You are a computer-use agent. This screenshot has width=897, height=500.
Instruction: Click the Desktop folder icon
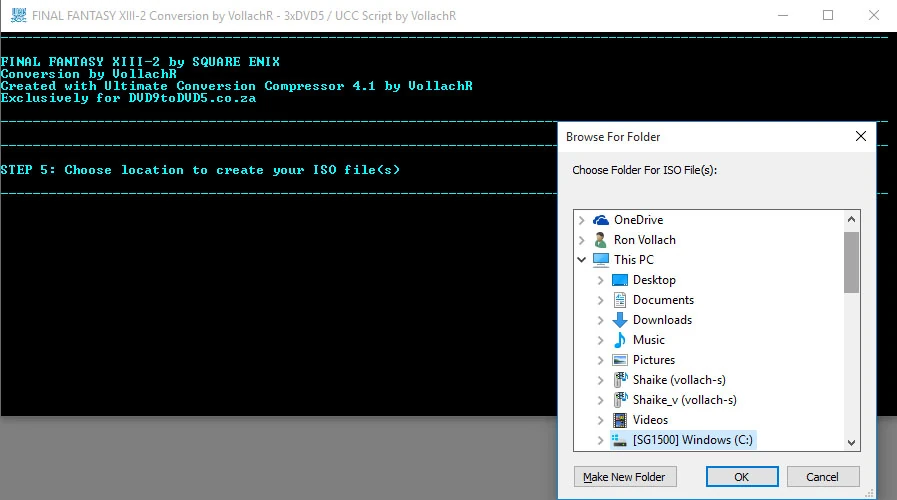(x=620, y=280)
